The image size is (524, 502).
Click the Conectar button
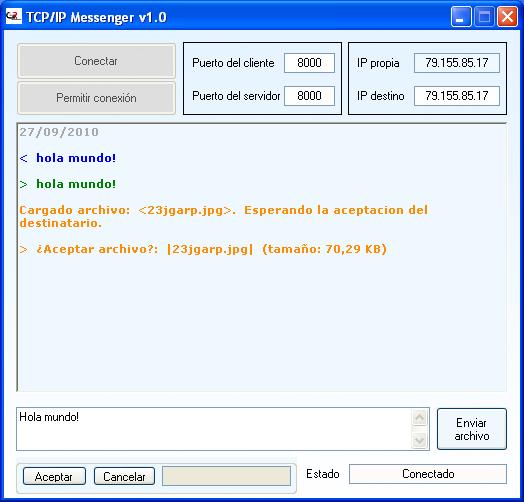coord(96,61)
